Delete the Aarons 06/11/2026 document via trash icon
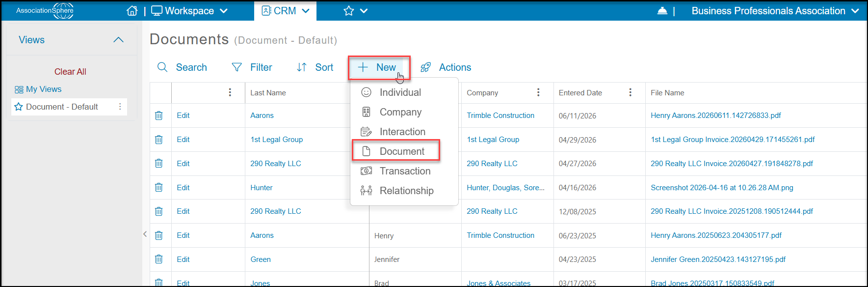The height and width of the screenshot is (287, 868). tap(159, 115)
